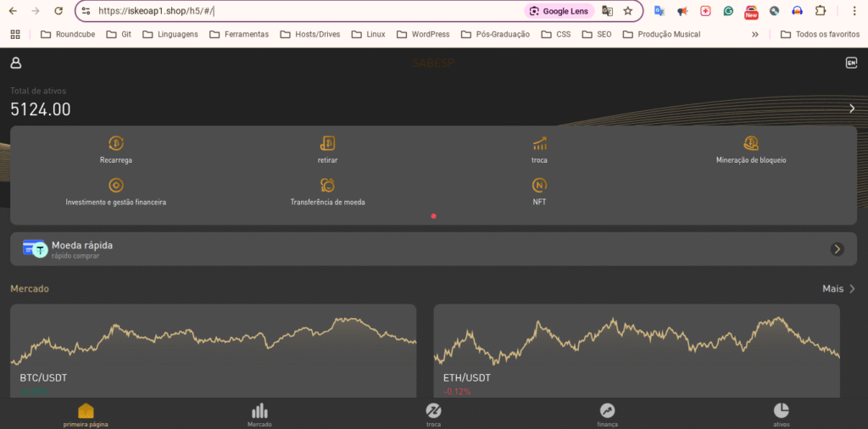
Task: Open the BTC/USDT market chart card
Action: pos(213,349)
